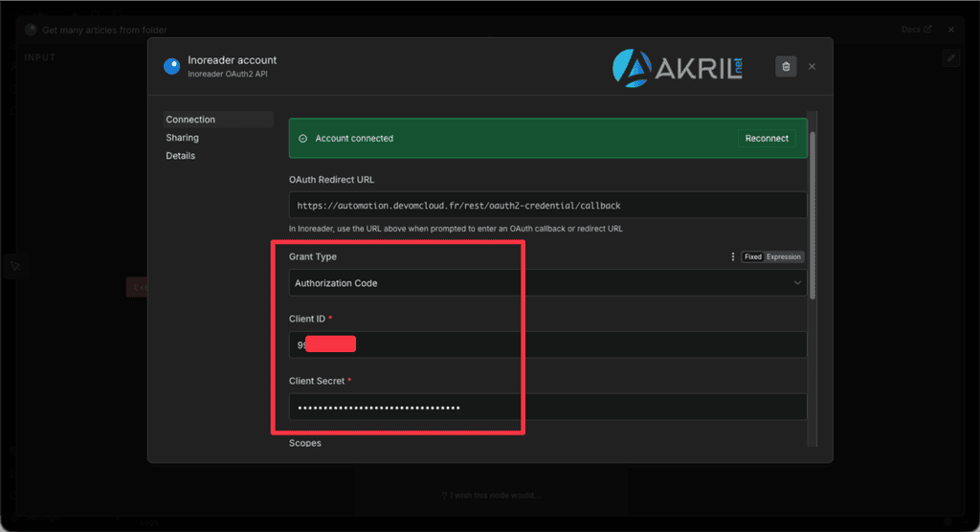
Task: Click the dialog vertical scrollbar
Action: (813, 215)
